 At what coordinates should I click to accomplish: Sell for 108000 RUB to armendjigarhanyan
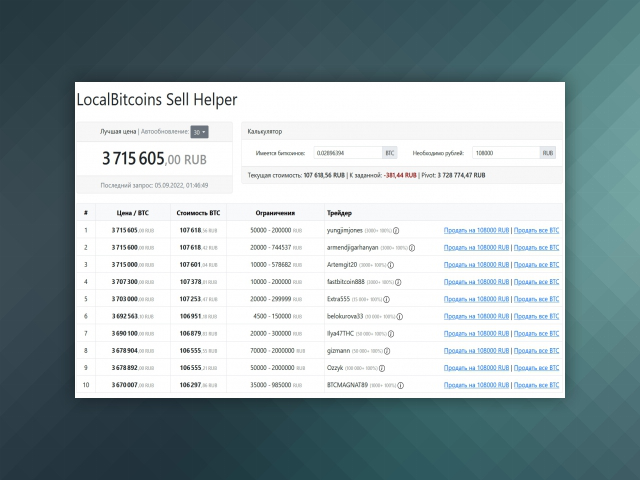pyautogui.click(x=476, y=247)
